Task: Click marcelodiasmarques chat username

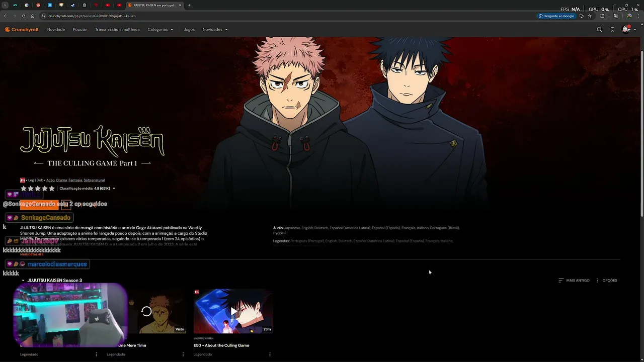Action: [57, 264]
